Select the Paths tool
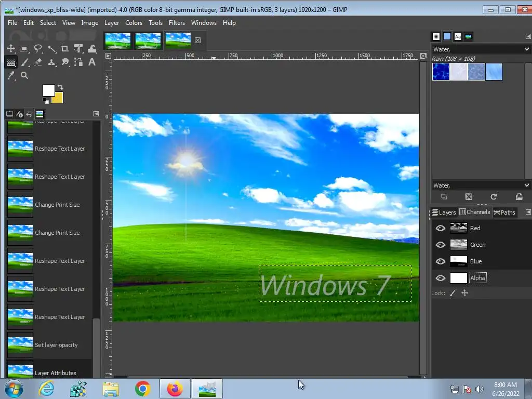The image size is (532, 399). pyautogui.click(x=78, y=62)
